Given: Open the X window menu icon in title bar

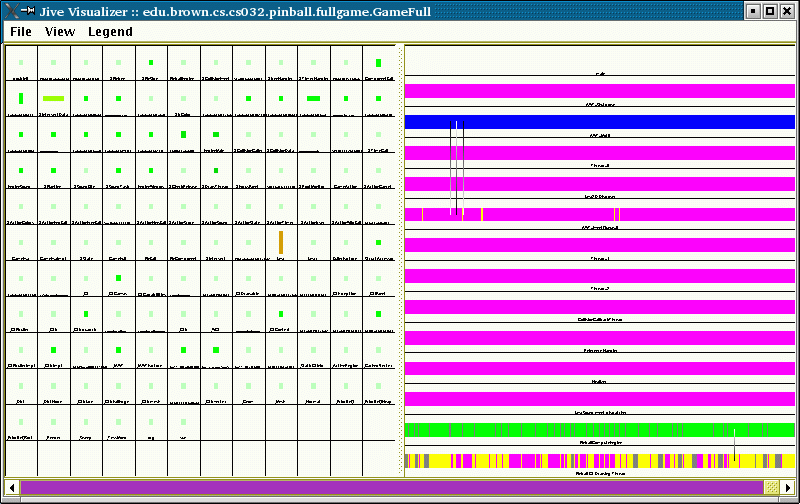Looking at the screenshot, I should click(11, 11).
